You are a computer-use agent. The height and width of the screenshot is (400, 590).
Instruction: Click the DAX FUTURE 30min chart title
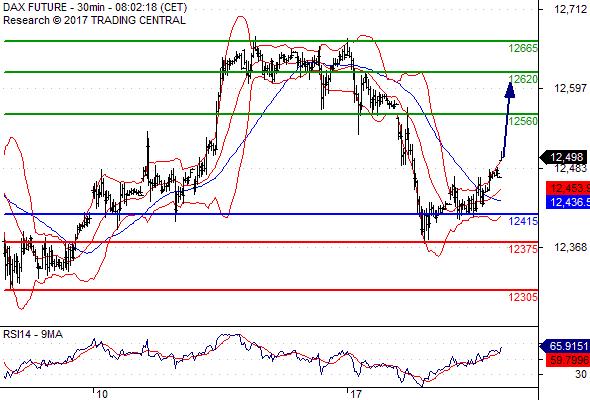point(95,7)
